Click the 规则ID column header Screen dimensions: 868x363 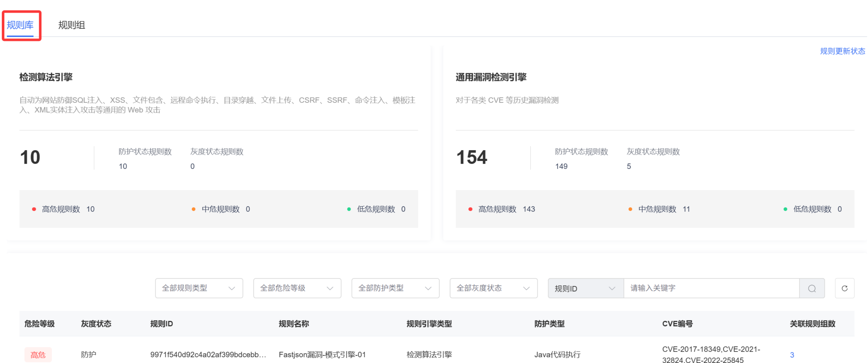[161, 324]
